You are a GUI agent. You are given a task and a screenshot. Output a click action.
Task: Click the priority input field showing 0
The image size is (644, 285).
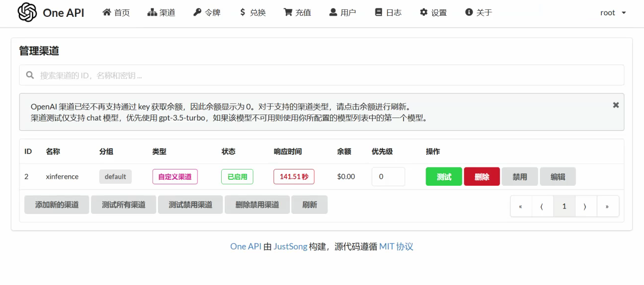tap(388, 177)
